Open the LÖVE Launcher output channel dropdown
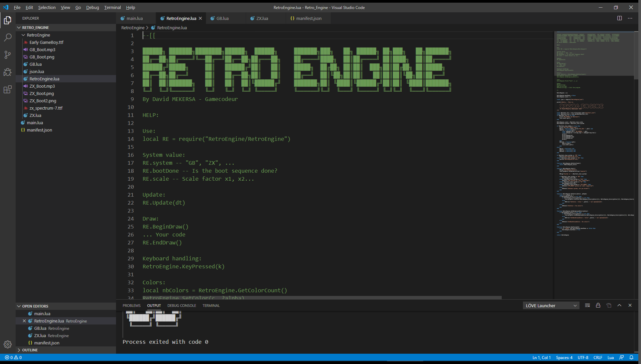 coord(551,305)
